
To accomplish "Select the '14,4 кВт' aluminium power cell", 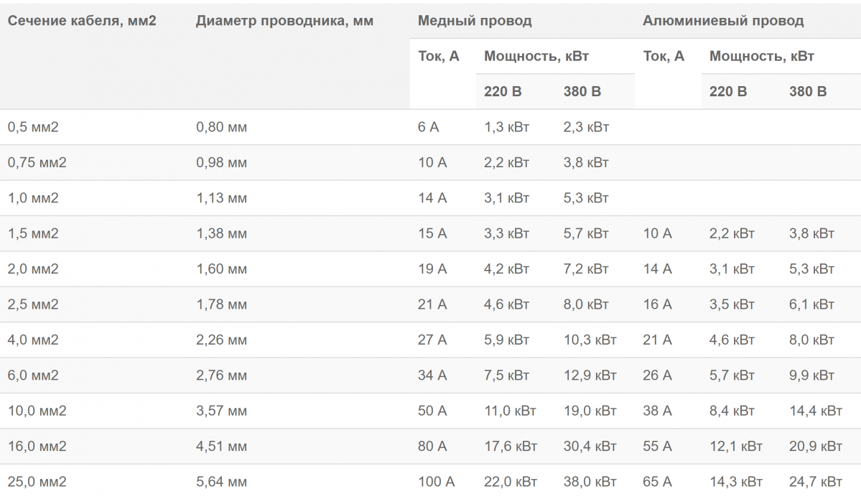I will [816, 411].
